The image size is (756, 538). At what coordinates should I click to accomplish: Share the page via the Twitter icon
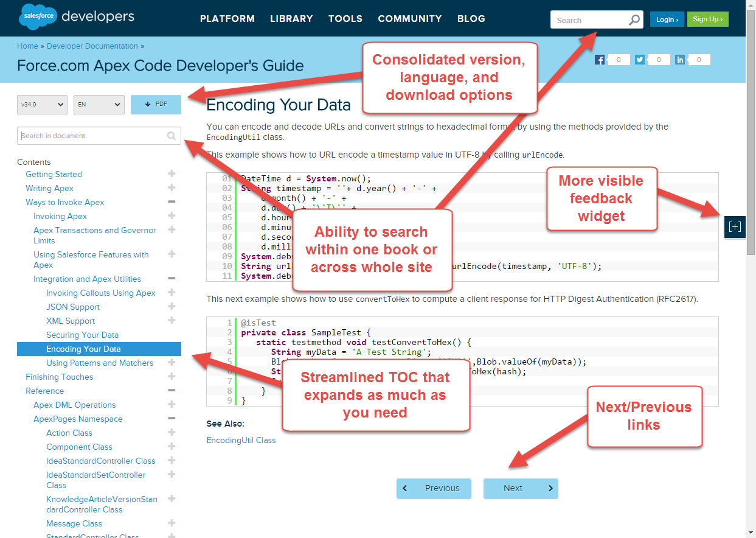click(640, 60)
